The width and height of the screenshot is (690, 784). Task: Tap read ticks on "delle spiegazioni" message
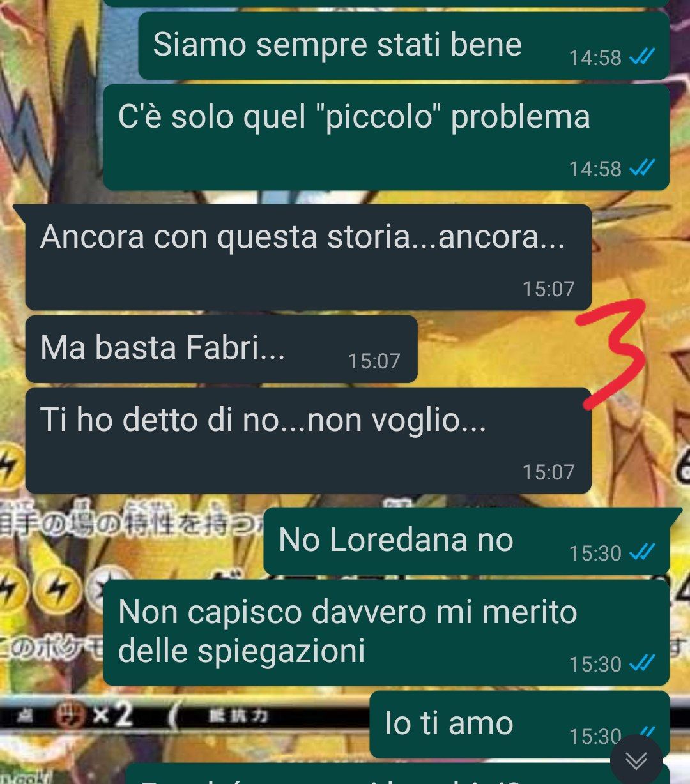click(642, 663)
